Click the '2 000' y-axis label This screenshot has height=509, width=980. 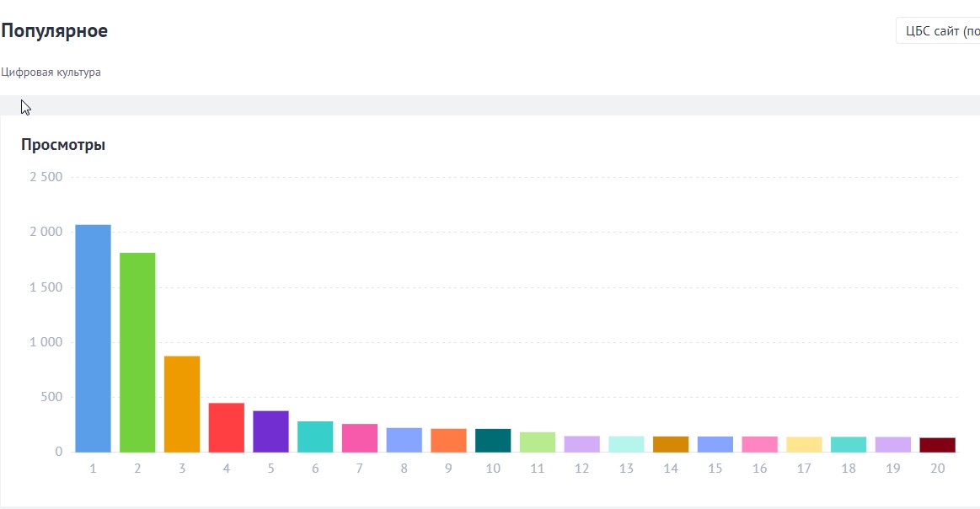click(x=46, y=232)
